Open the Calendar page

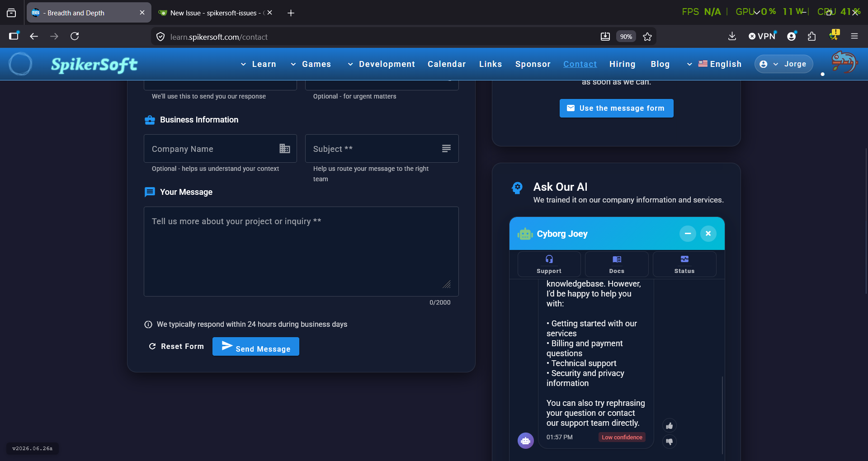pos(447,64)
